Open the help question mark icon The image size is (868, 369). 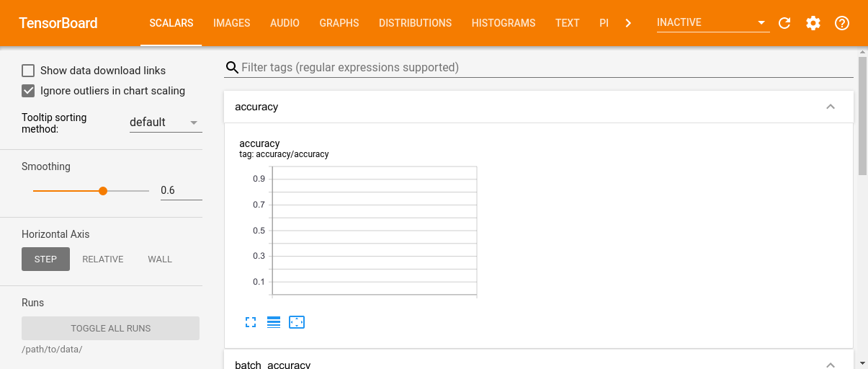(x=842, y=23)
